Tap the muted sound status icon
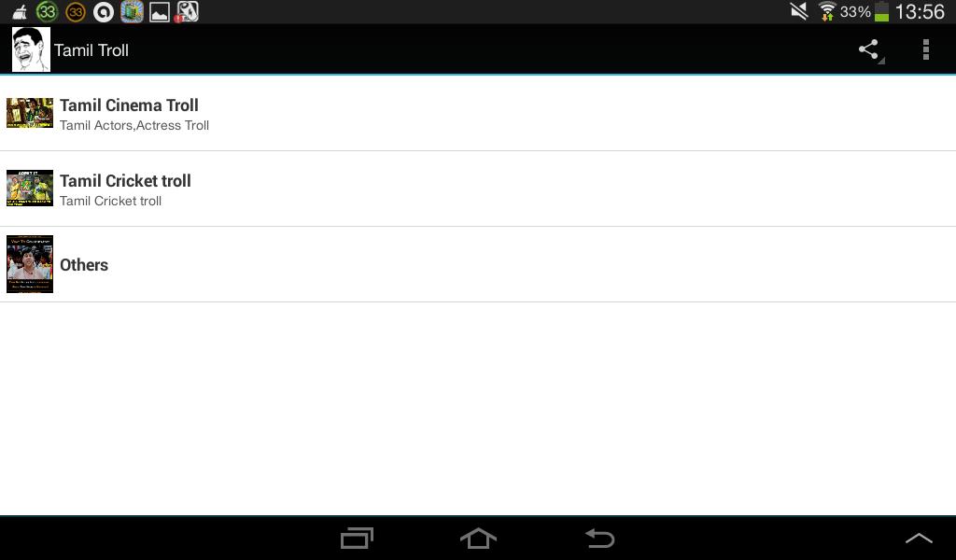Screen dimensions: 956x560 click(x=799, y=11)
